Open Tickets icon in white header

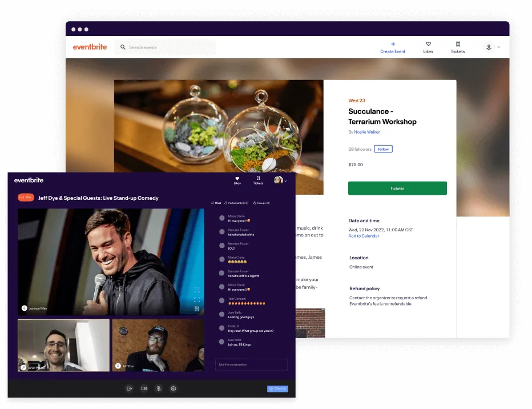[x=458, y=44]
